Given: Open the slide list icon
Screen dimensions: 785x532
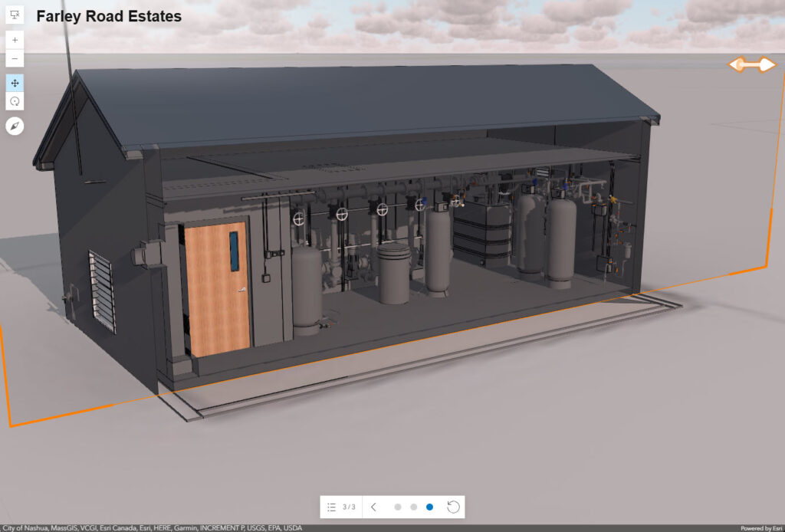Looking at the screenshot, I should [331, 507].
